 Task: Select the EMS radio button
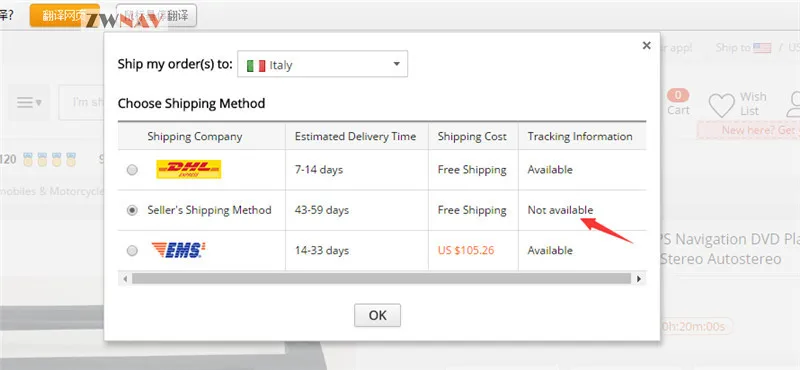coord(132,251)
